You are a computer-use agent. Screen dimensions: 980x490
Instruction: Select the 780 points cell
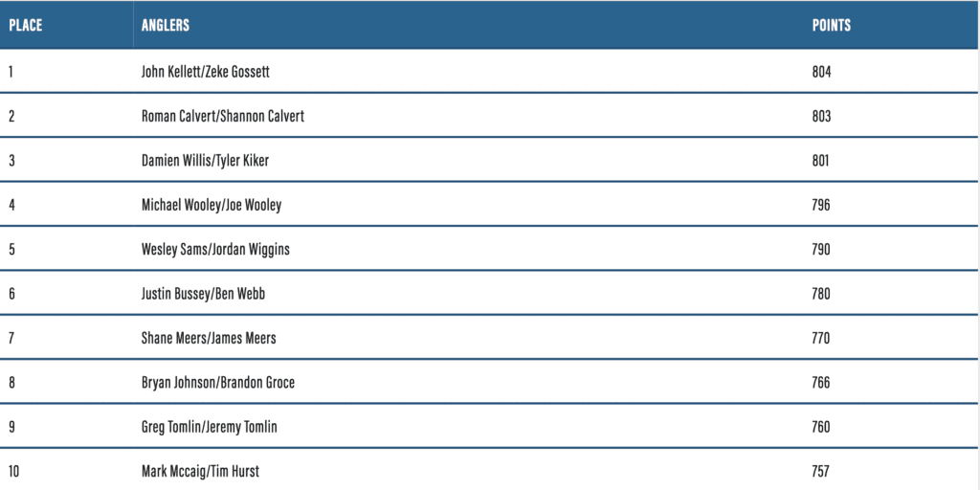pos(821,294)
